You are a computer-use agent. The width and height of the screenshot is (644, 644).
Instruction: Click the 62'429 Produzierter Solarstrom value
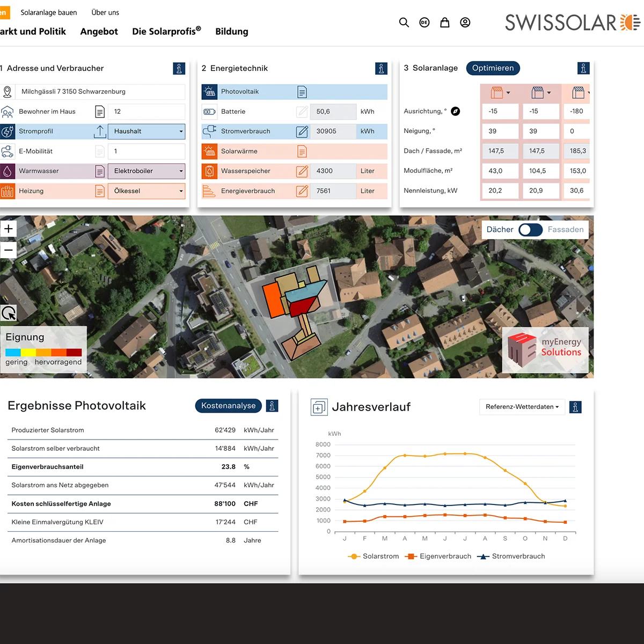click(225, 430)
